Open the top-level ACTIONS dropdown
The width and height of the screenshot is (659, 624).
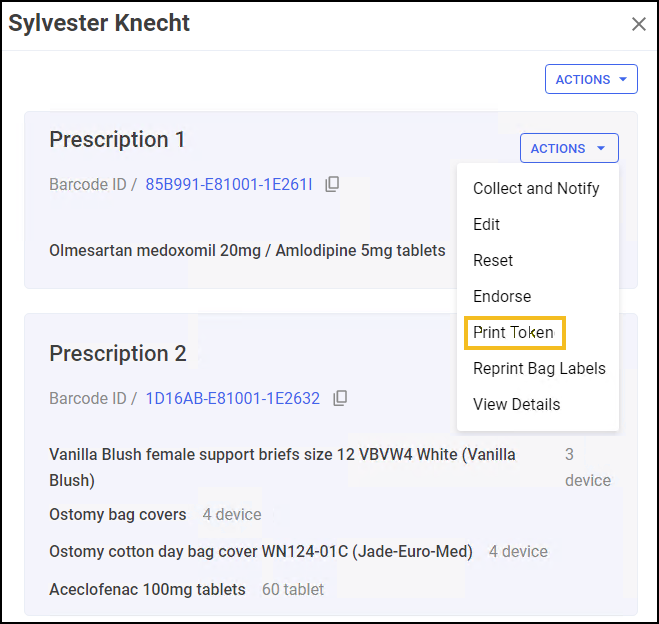tap(591, 80)
